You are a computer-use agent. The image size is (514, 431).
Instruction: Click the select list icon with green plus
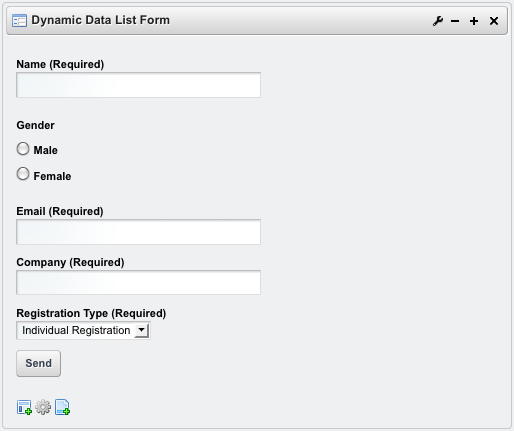click(24, 407)
